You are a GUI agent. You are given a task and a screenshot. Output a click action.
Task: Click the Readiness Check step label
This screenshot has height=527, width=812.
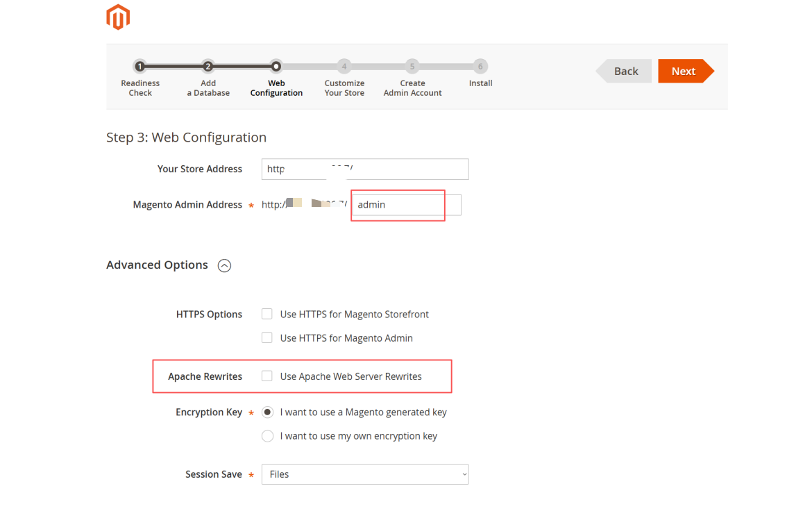click(140, 88)
